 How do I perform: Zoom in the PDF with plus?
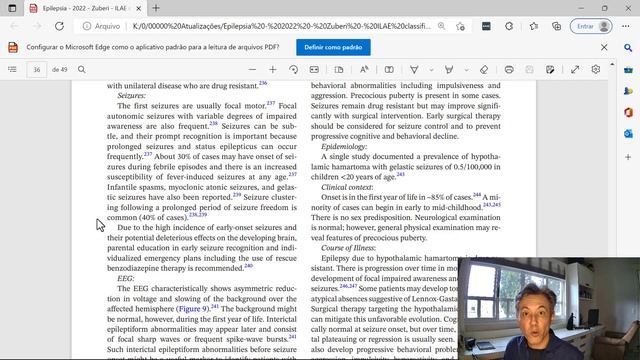tap(273, 70)
